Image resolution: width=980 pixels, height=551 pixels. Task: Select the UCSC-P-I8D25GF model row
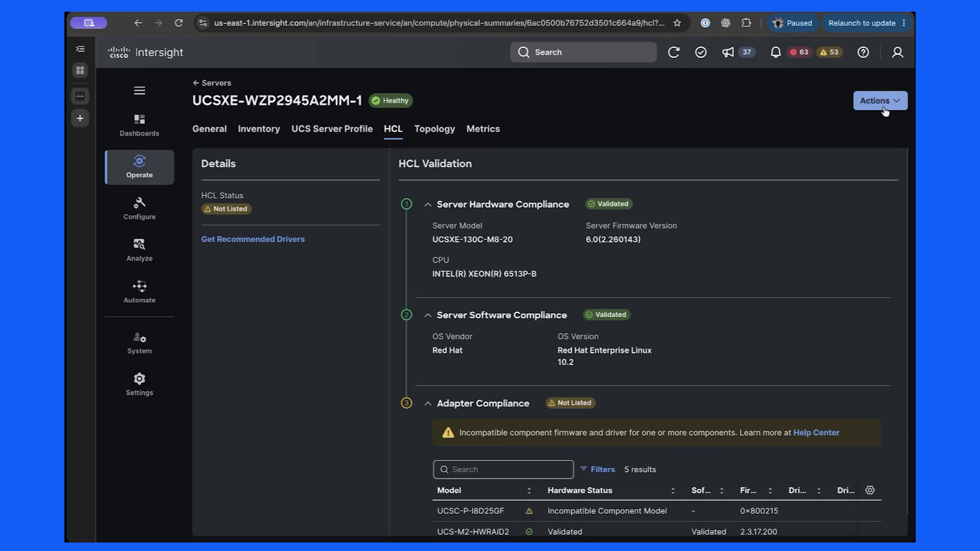coord(656,511)
